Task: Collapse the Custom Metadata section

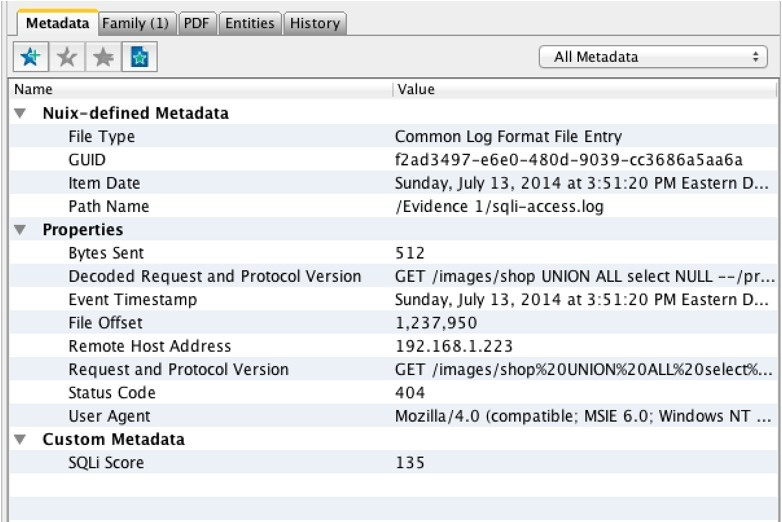Action: [x=20, y=439]
